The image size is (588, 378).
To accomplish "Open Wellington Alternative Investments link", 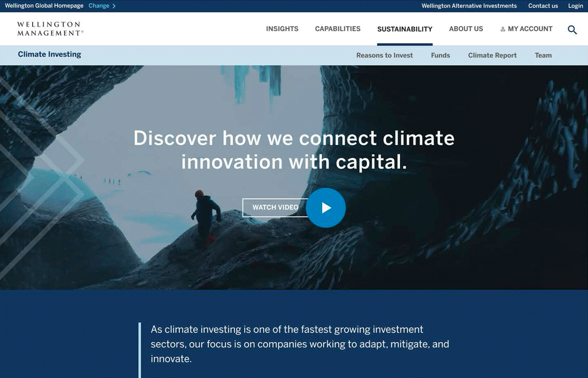I will [x=469, y=6].
